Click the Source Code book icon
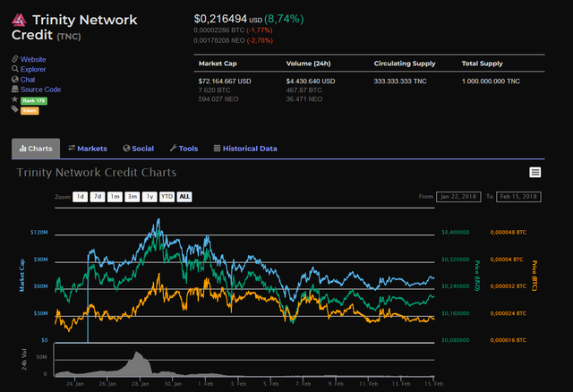The image size is (573, 392). click(x=14, y=89)
